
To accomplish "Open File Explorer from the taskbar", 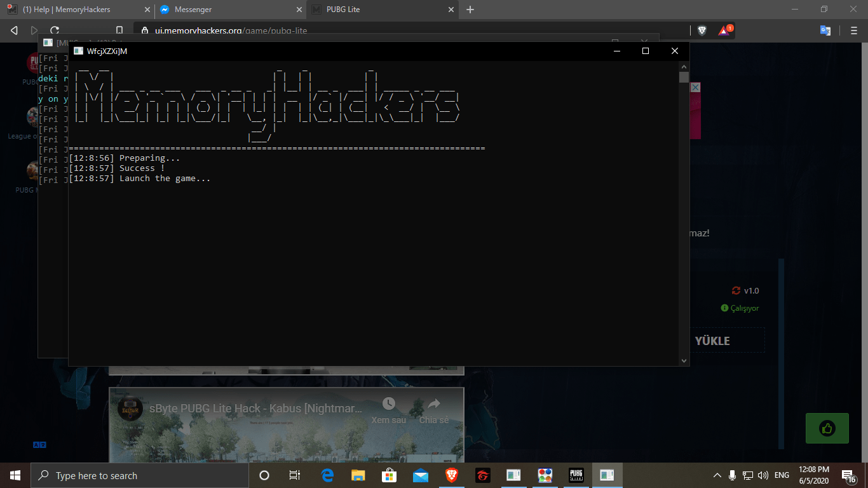I will point(358,475).
